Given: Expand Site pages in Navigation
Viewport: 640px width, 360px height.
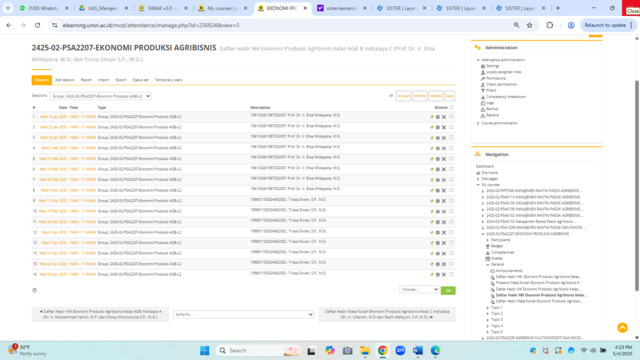Looking at the screenshot, I should [x=478, y=179].
